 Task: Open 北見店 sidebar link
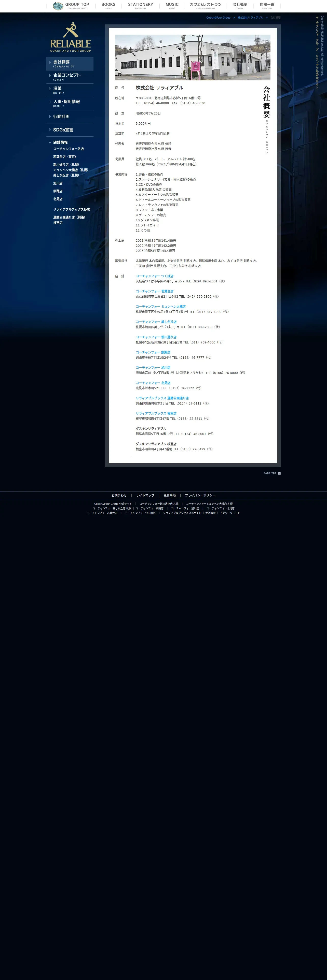(x=58, y=199)
